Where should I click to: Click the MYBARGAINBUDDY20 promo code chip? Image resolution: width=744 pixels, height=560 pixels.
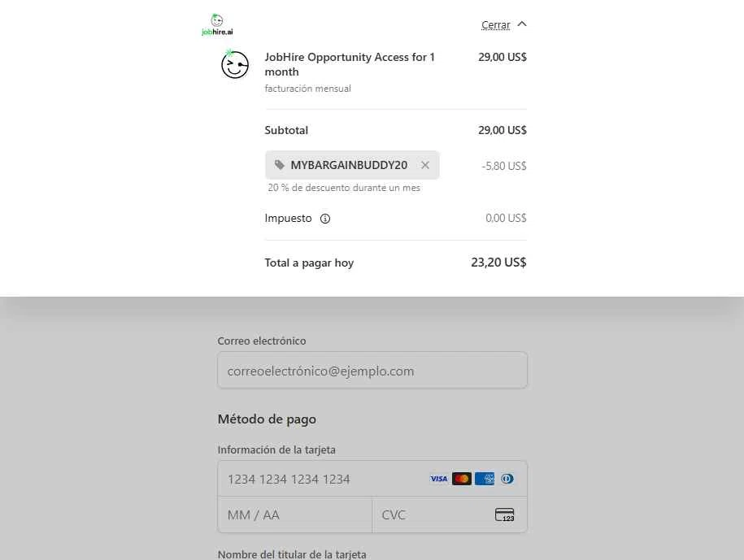tap(352, 165)
